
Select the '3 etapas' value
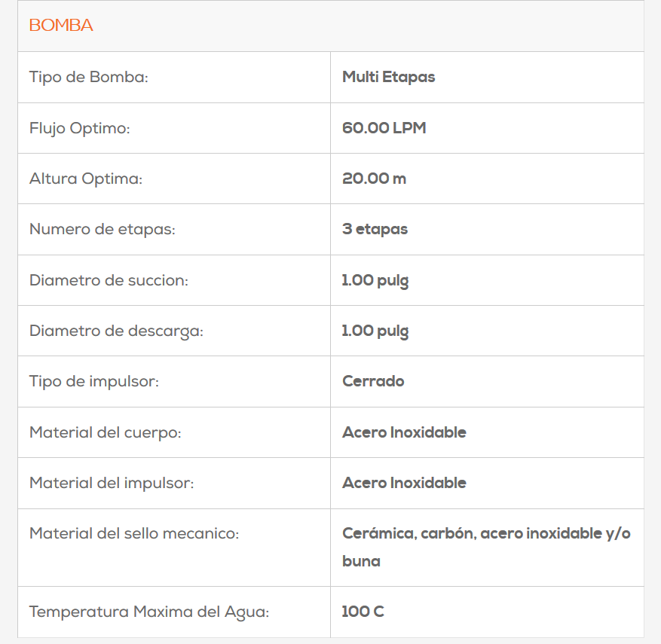[375, 229]
